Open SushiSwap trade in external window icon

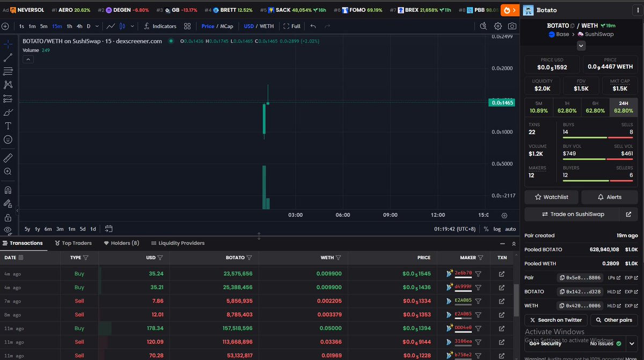click(628, 214)
